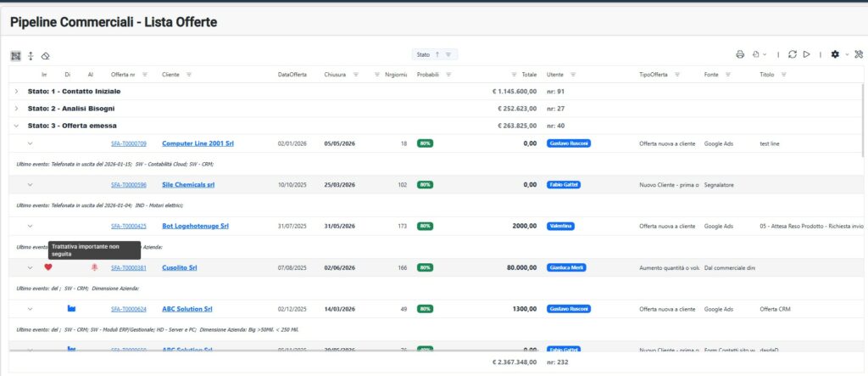The image size is (868, 376).
Task: Open the Cliente column filter menu
Action: click(x=188, y=75)
